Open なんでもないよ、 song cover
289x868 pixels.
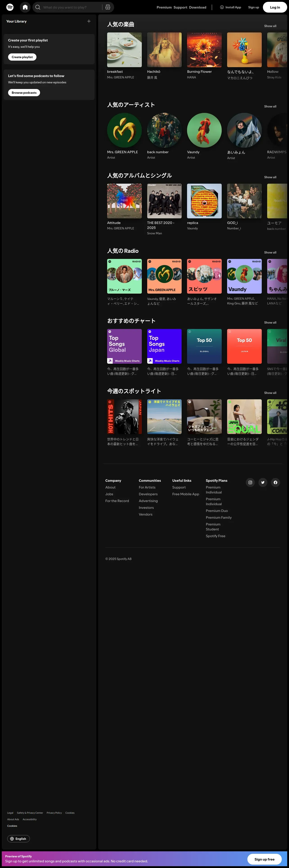coord(244,50)
